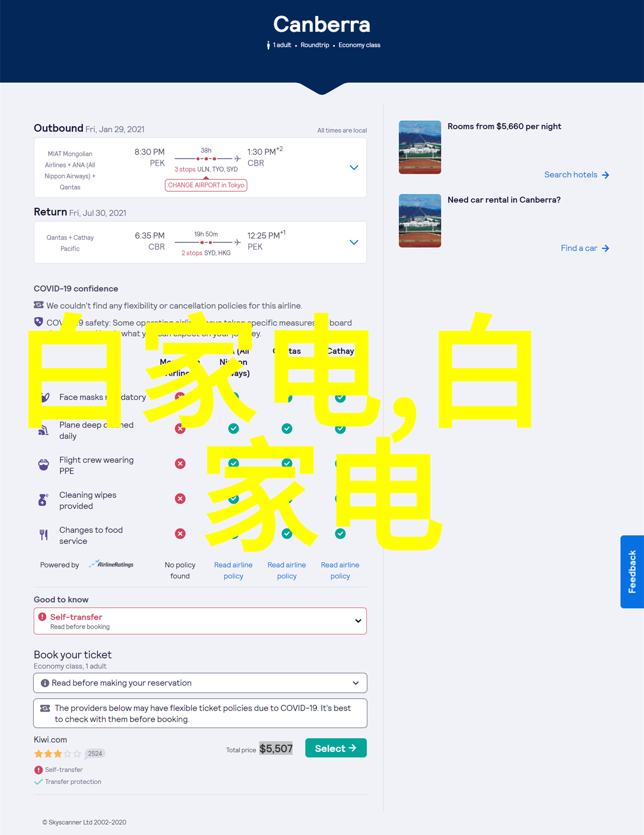The image size is (644, 835).
Task: Click the Skyscanner Ltd copyright text
Action: click(84, 822)
